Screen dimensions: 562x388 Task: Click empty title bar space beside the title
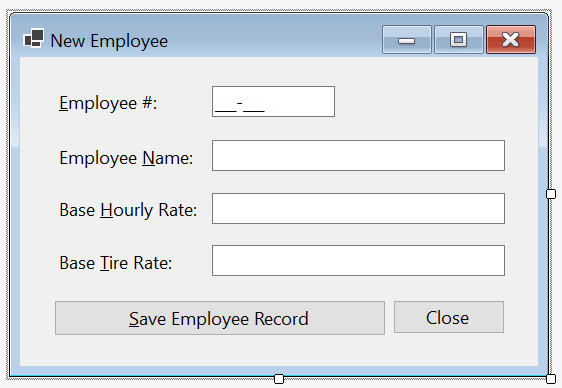[x=272, y=40]
